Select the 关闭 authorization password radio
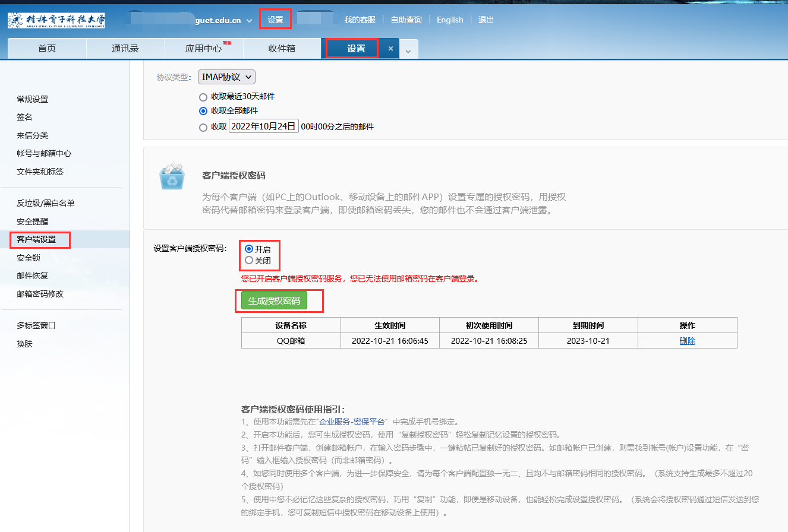 (x=249, y=260)
